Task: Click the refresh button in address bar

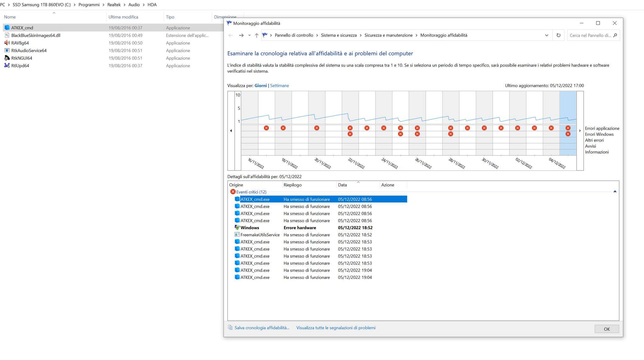Action: click(x=558, y=35)
